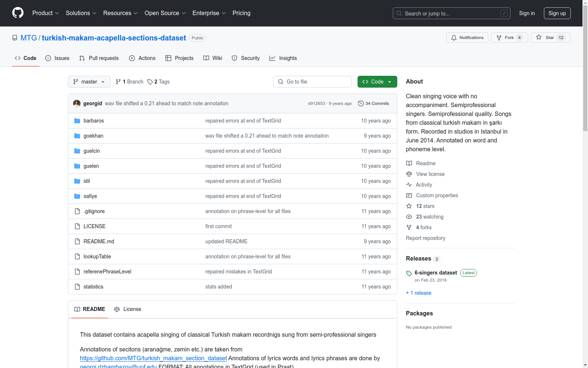This screenshot has height=368, width=588.
Task: Open the 6-singers dataset release tag
Action: point(436,273)
